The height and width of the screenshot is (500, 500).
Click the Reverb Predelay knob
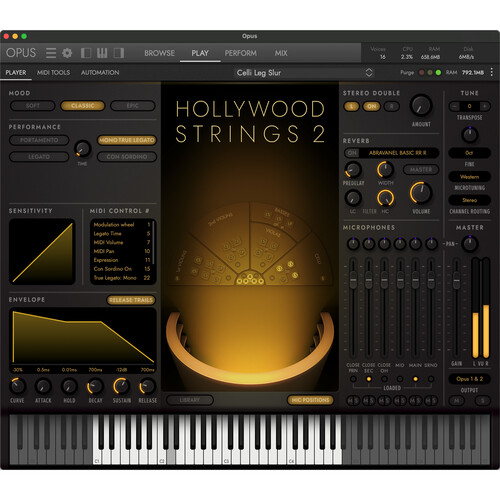click(353, 170)
